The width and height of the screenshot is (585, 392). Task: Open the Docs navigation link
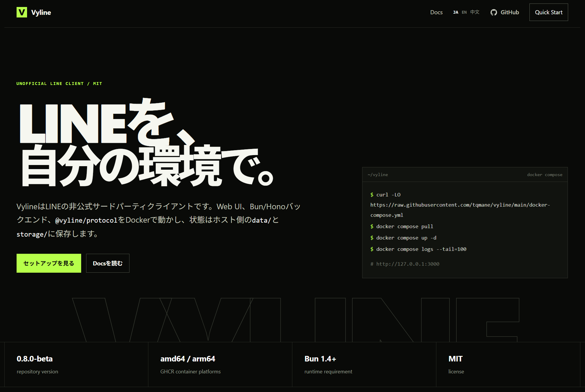pyautogui.click(x=436, y=12)
